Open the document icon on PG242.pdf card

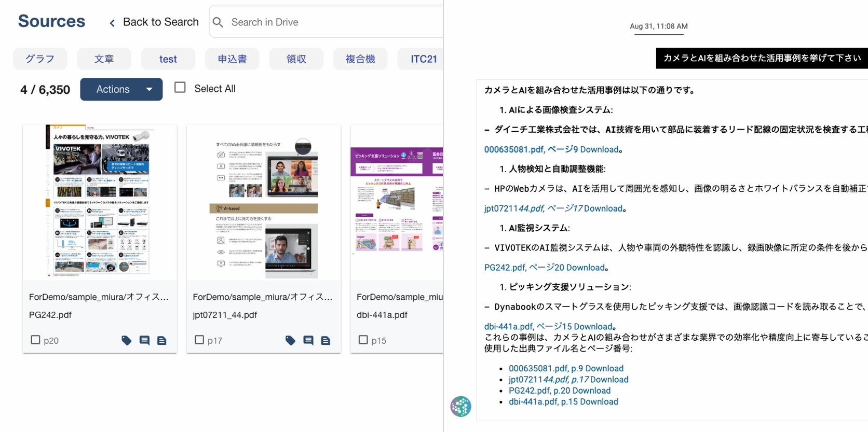161,340
